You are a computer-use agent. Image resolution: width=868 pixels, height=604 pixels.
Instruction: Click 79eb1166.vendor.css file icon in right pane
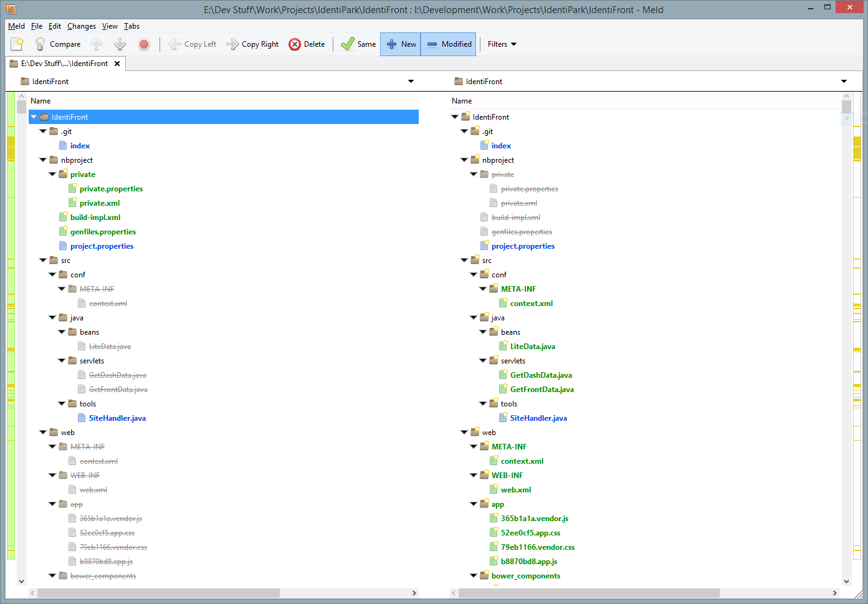pos(494,547)
